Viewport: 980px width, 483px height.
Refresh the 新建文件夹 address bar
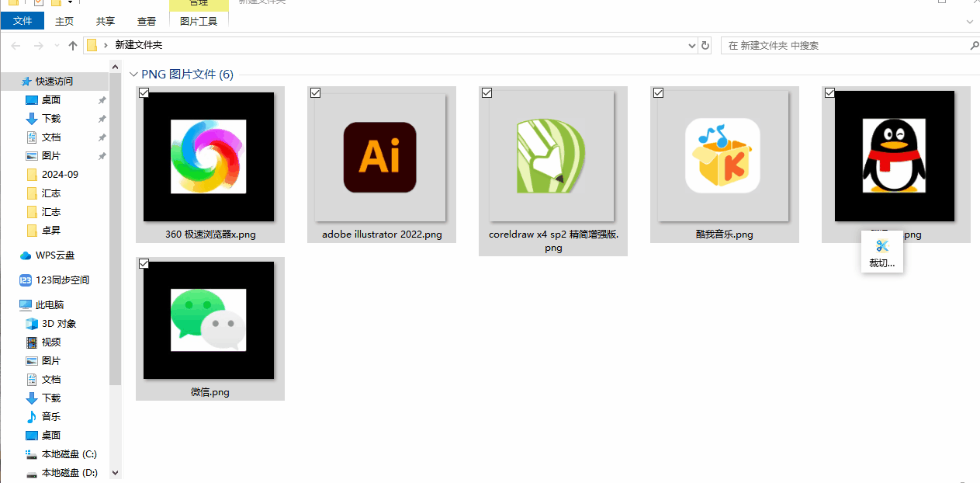[705, 46]
